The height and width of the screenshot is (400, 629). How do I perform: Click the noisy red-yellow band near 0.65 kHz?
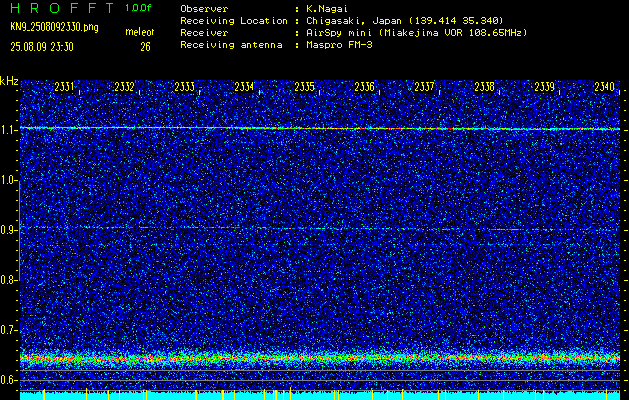point(320,357)
